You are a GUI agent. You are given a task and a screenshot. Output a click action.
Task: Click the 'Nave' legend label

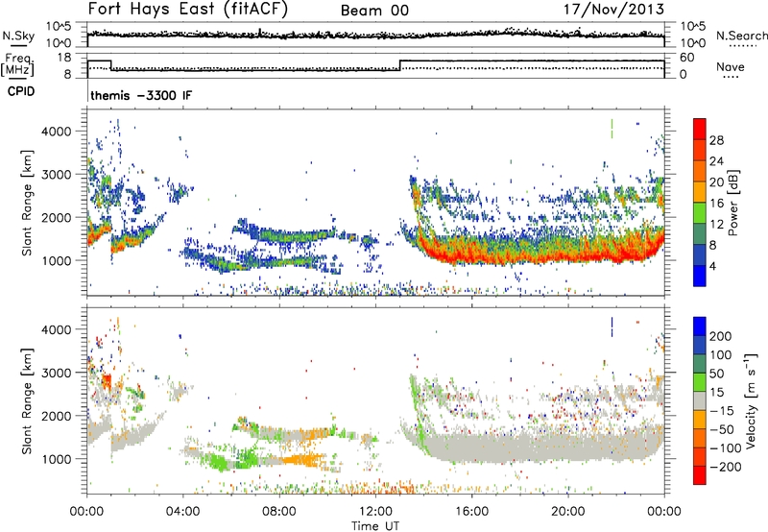(731, 66)
